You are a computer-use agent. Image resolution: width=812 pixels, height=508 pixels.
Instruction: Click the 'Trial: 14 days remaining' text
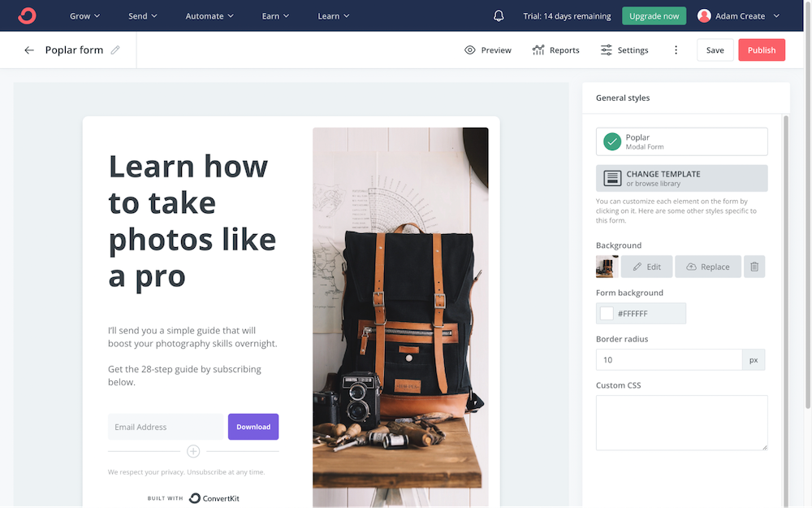tap(567, 16)
